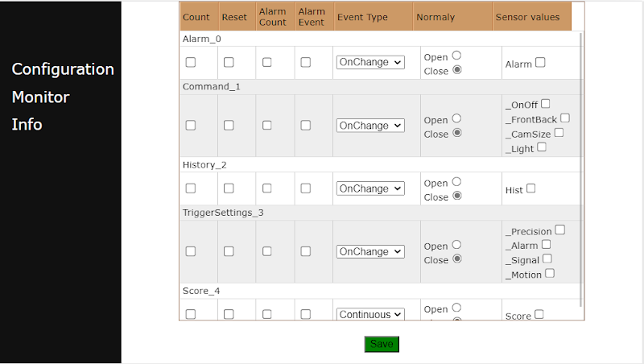This screenshot has height=364, width=644.
Task: Enable the Alarm sensor value checkbox in Alarm_0
Action: pyautogui.click(x=540, y=62)
